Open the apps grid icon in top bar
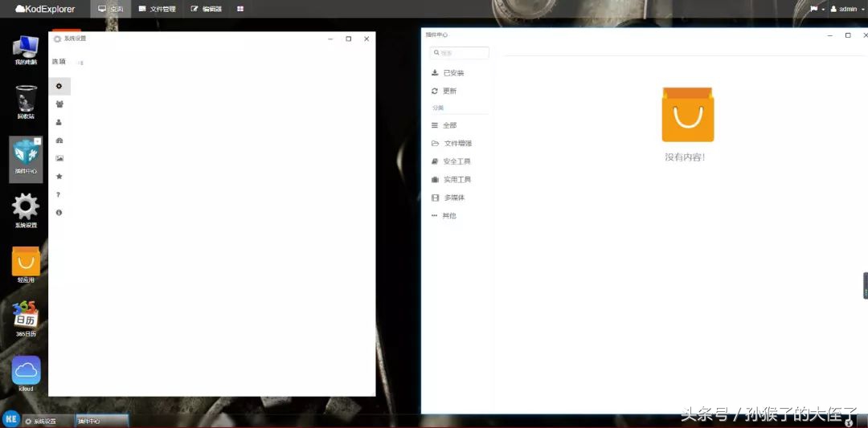 point(240,9)
